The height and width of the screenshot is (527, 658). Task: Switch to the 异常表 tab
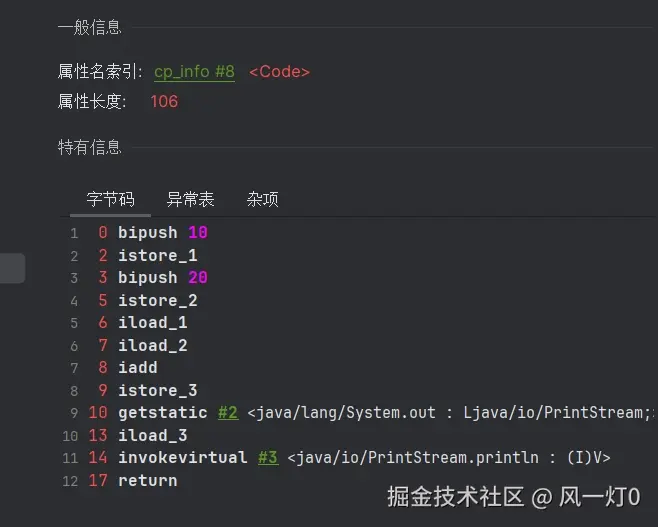coord(190,199)
